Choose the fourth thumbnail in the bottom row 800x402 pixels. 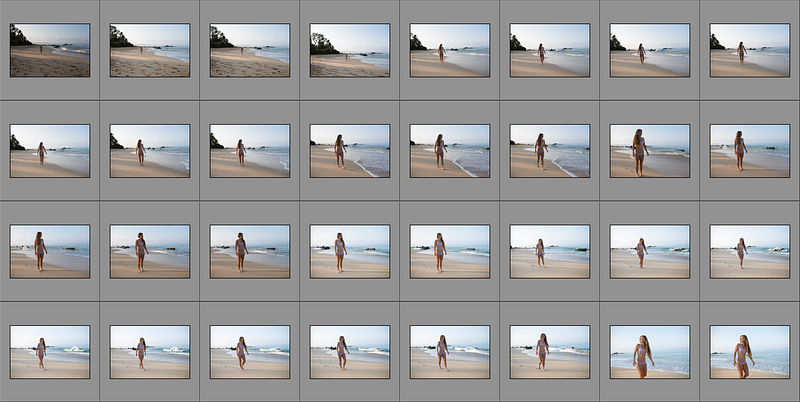(x=350, y=352)
